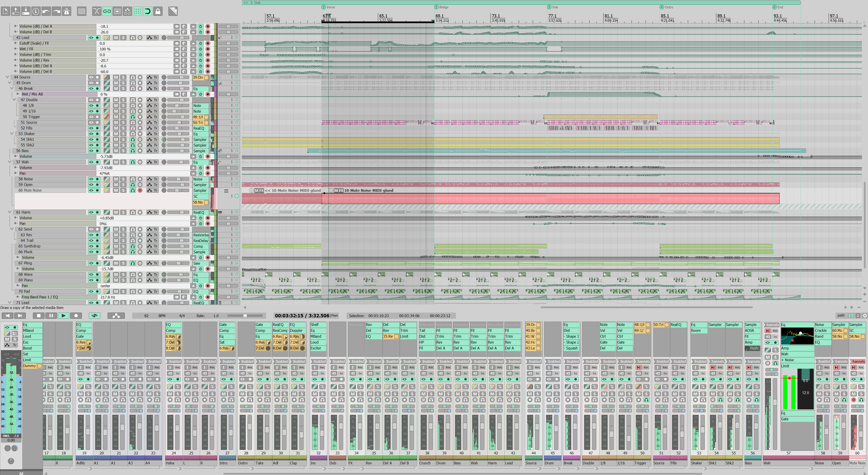The width and height of the screenshot is (868, 475).
Task: Click the Stop transport button
Action: pyautogui.click(x=39, y=316)
